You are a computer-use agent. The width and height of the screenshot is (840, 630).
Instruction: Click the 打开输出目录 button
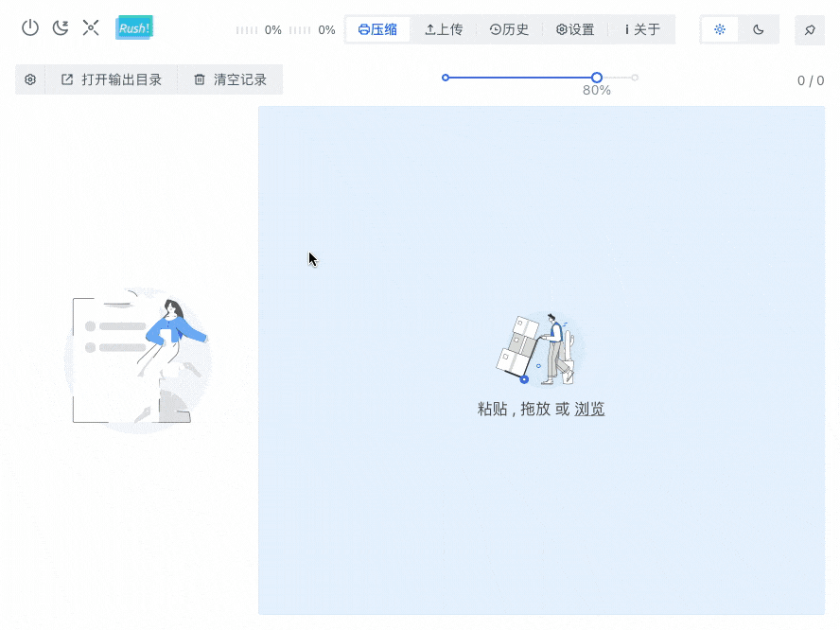112,79
